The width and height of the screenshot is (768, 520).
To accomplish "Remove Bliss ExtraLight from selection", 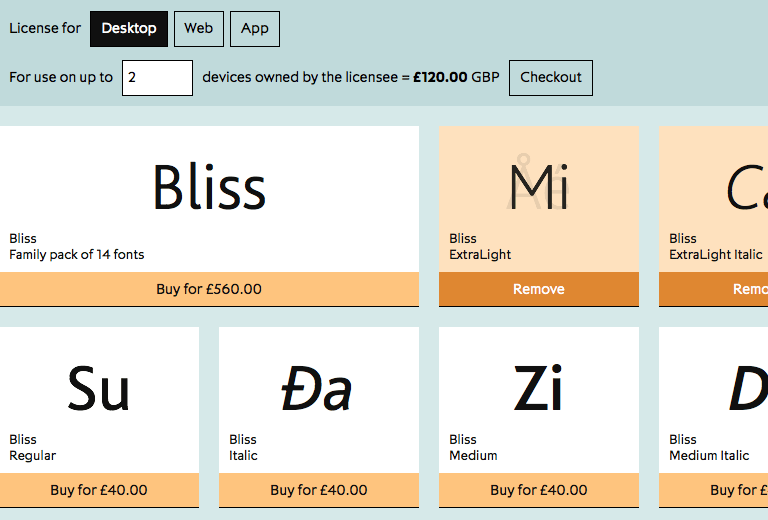I will (x=539, y=289).
